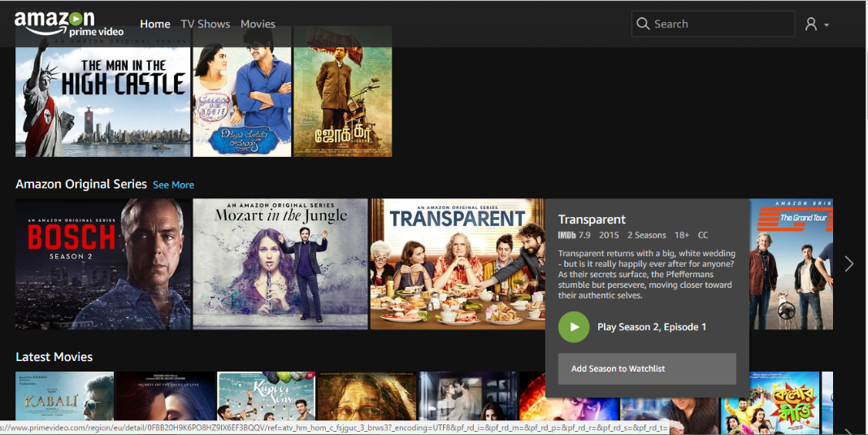Click into the Search input field
The width and height of the screenshot is (868, 435).
(x=713, y=24)
